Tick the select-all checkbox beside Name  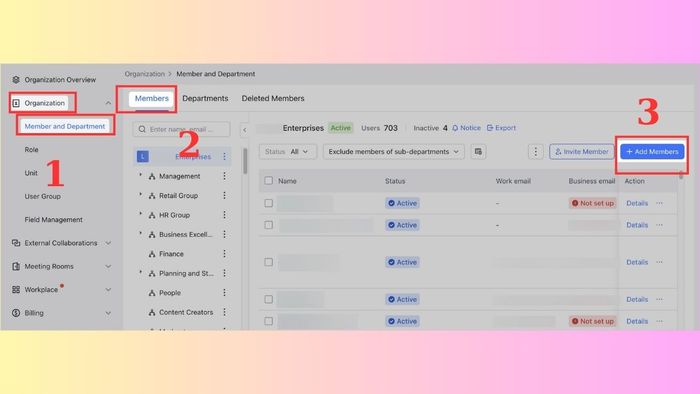268,181
